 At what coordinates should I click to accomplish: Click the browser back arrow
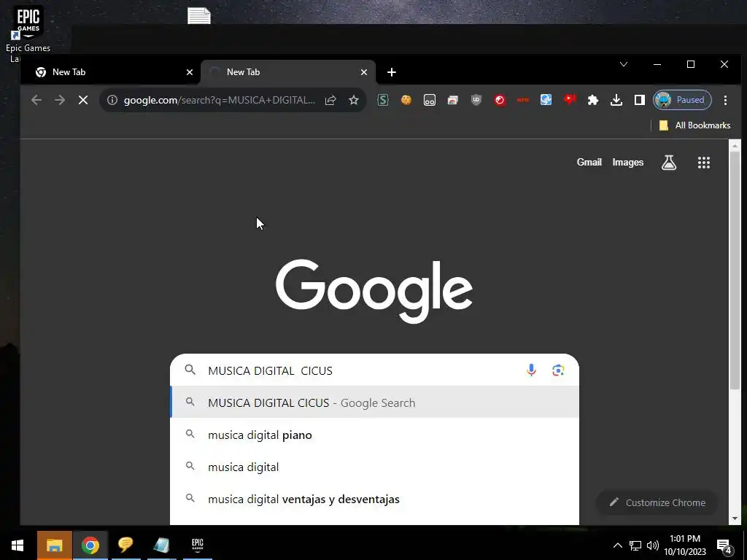[36, 100]
